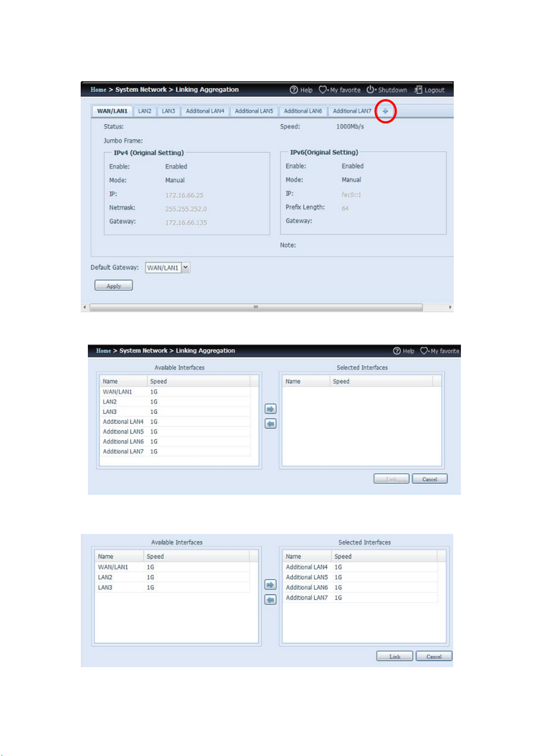Click Cancel in the bottom screenshot

coord(434,656)
